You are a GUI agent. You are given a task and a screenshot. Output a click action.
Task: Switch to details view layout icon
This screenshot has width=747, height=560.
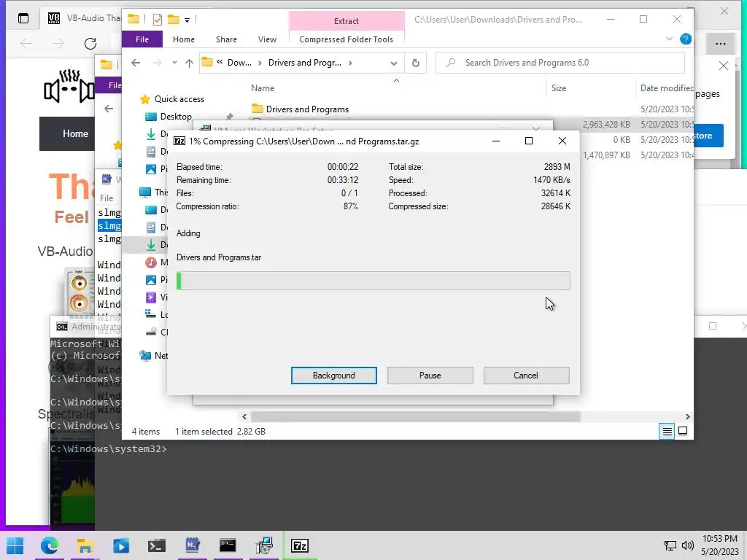(667, 432)
